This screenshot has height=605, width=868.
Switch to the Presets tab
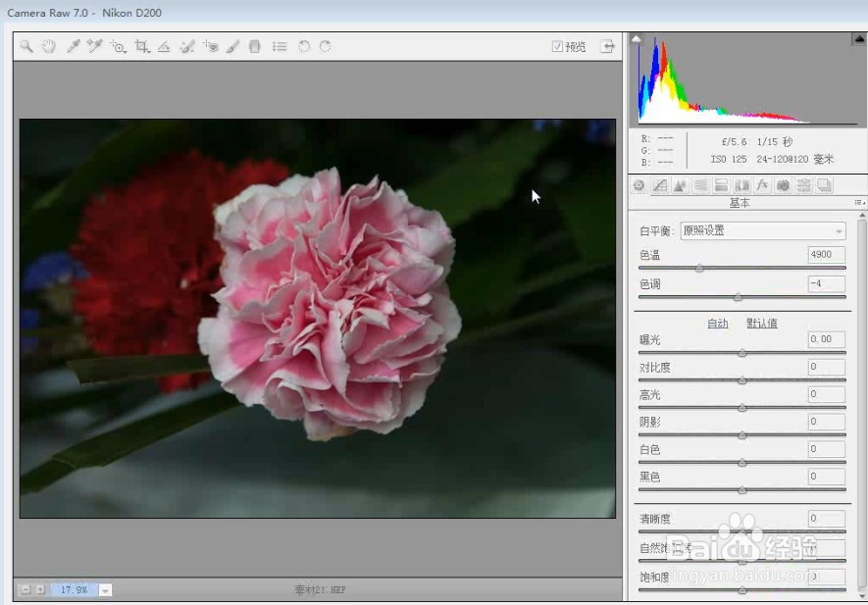(x=803, y=185)
